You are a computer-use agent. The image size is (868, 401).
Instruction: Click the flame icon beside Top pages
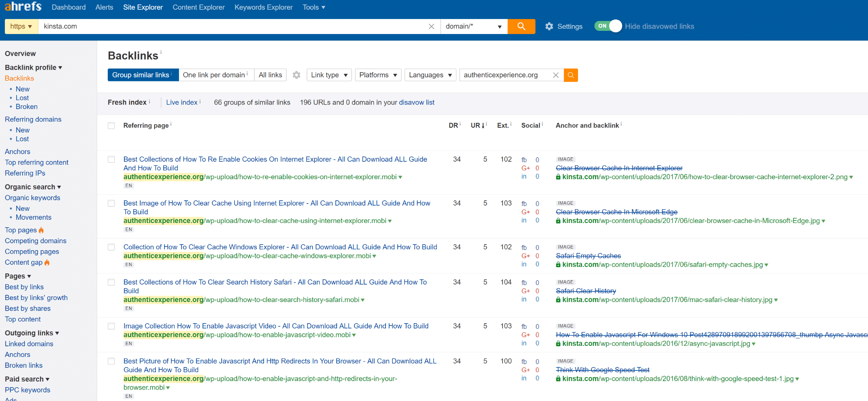42,230
